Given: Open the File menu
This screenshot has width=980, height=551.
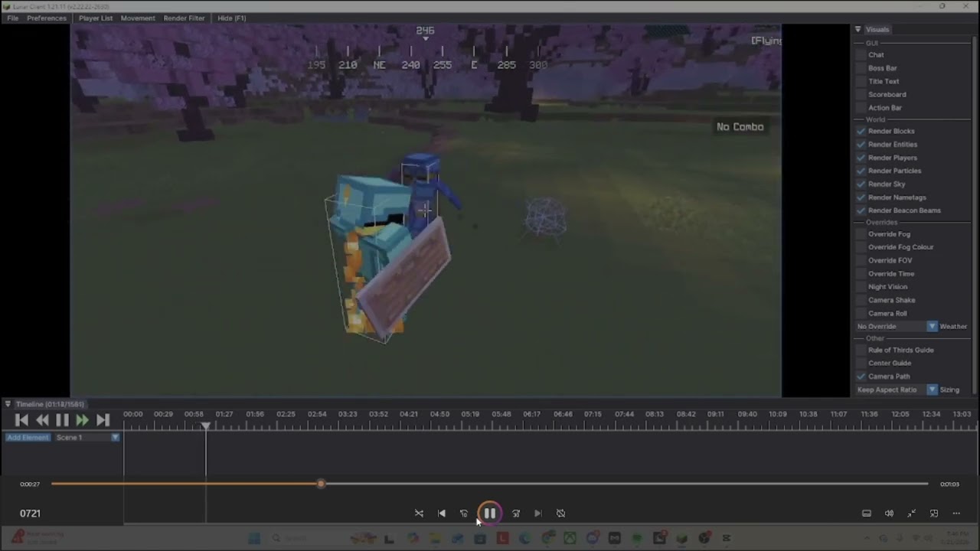Looking at the screenshot, I should 13,18.
